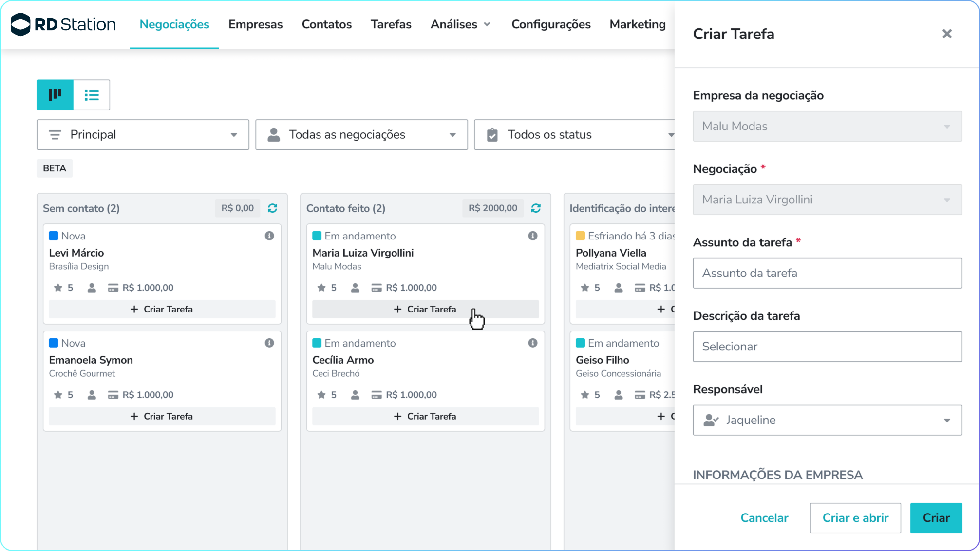
Task: Click Criar e abrir button
Action: point(855,517)
